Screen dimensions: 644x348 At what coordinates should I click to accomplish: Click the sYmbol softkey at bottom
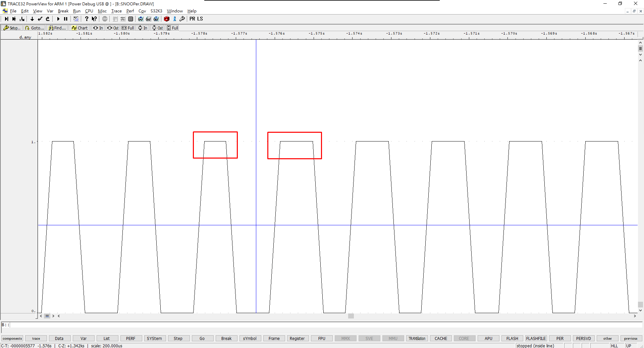(x=250, y=338)
